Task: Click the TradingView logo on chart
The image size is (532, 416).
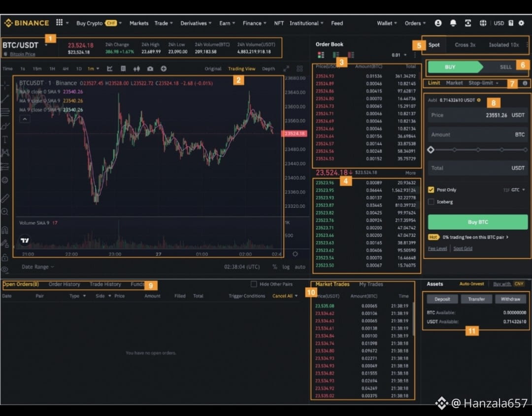Action: pos(25,241)
